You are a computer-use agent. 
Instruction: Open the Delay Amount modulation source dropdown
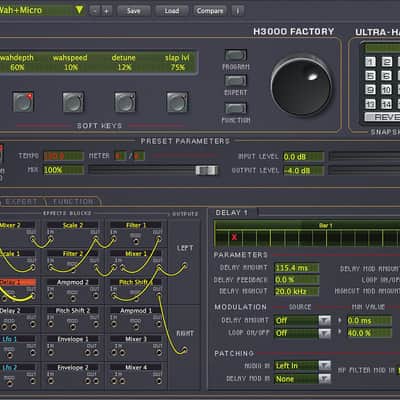coord(325,321)
